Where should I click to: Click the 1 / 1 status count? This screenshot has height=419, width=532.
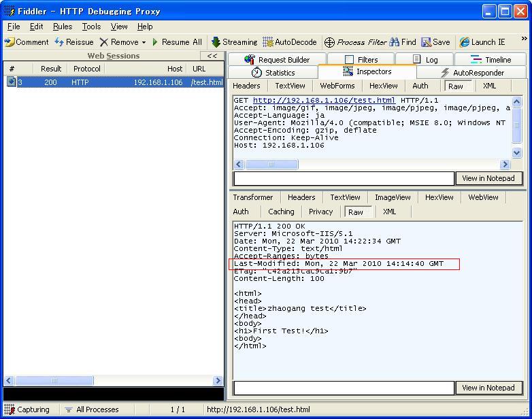coord(178,410)
